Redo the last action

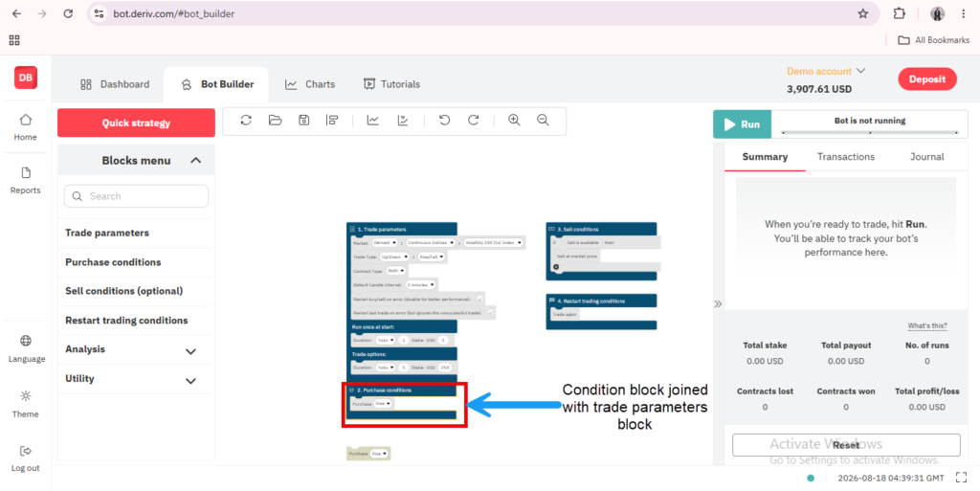tap(473, 121)
